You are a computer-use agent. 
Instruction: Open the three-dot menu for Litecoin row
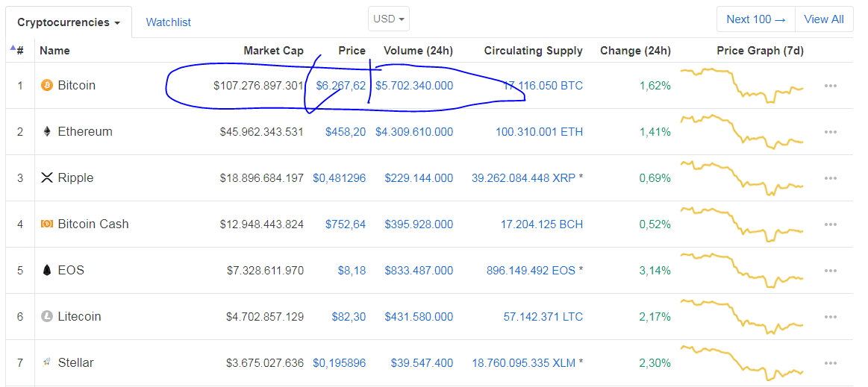click(x=831, y=318)
